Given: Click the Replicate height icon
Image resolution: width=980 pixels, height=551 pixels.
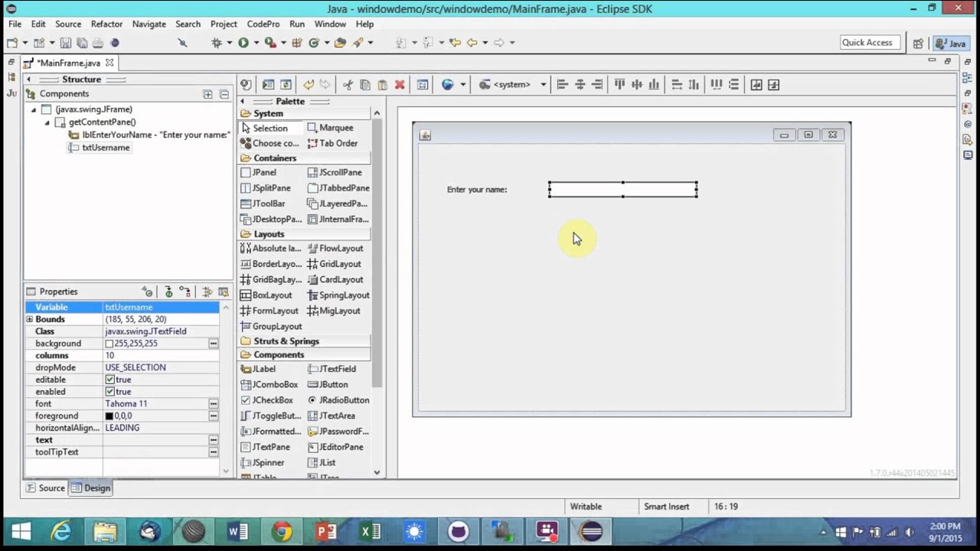Looking at the screenshot, I should [694, 85].
